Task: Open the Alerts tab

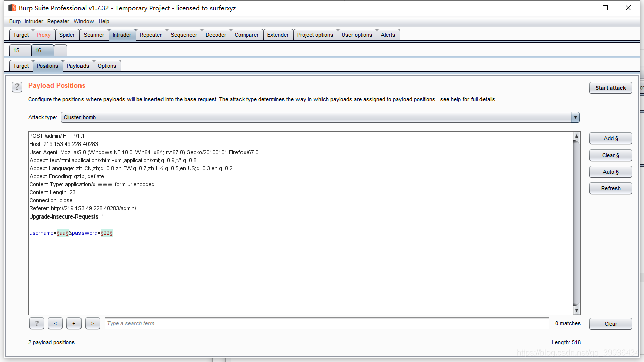Action: click(388, 35)
